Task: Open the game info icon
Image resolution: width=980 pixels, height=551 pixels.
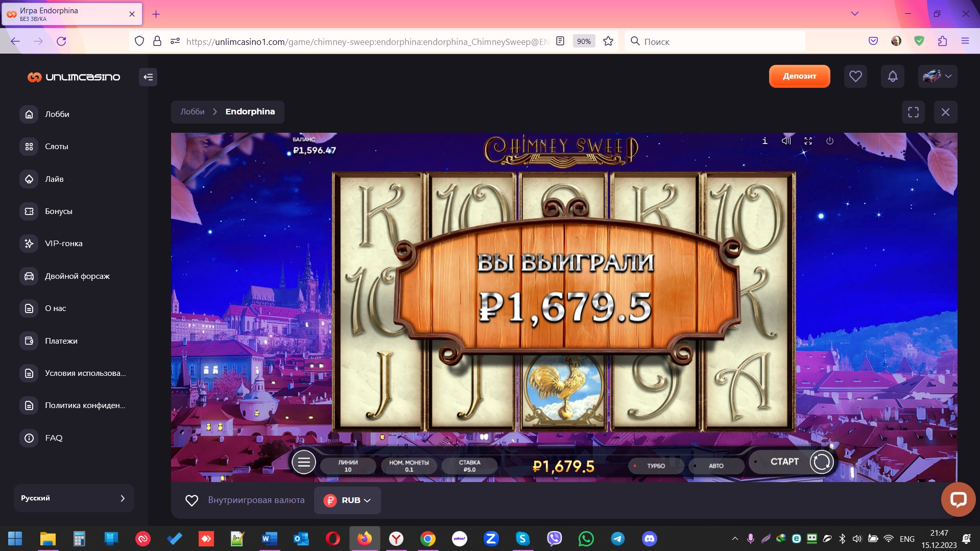Action: pyautogui.click(x=764, y=141)
